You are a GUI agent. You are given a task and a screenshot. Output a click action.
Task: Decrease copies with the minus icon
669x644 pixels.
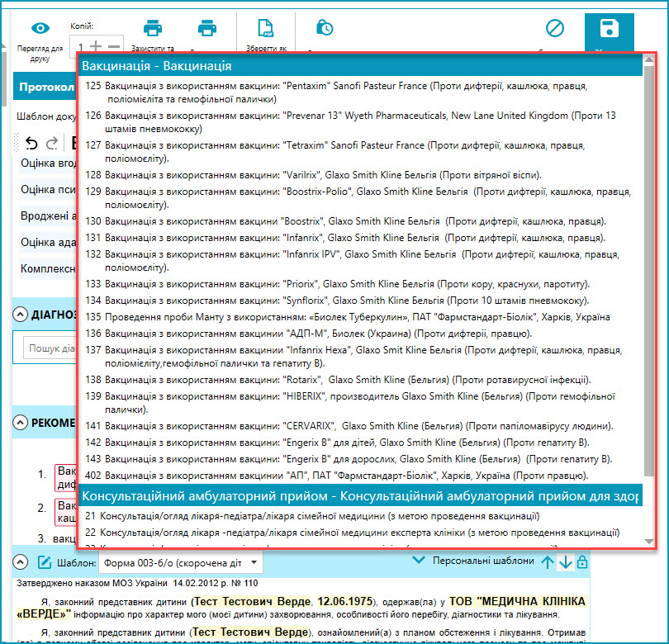[114, 46]
